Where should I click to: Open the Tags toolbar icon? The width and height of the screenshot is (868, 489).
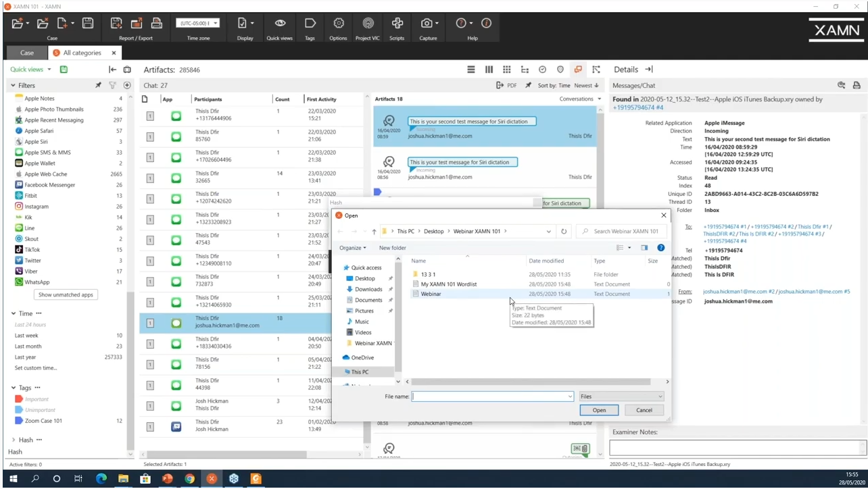[310, 24]
